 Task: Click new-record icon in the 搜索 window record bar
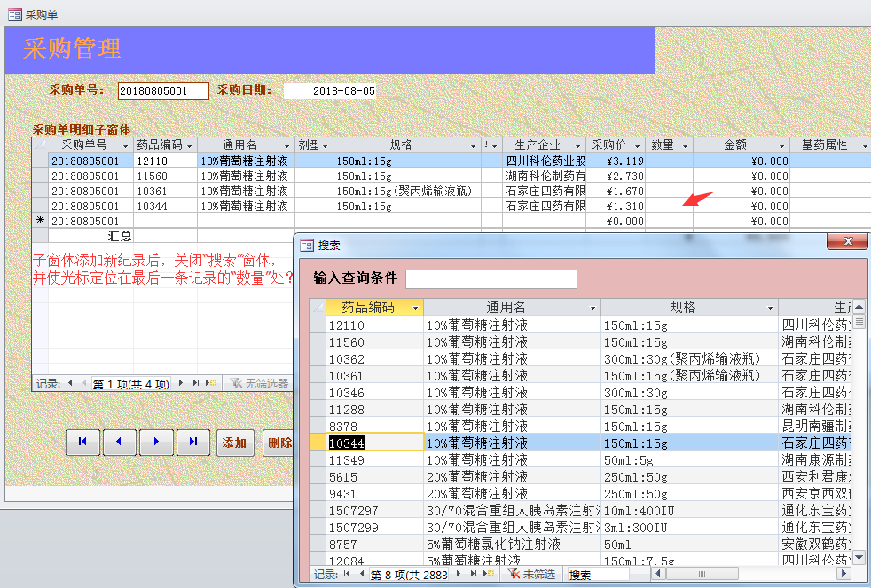(489, 574)
